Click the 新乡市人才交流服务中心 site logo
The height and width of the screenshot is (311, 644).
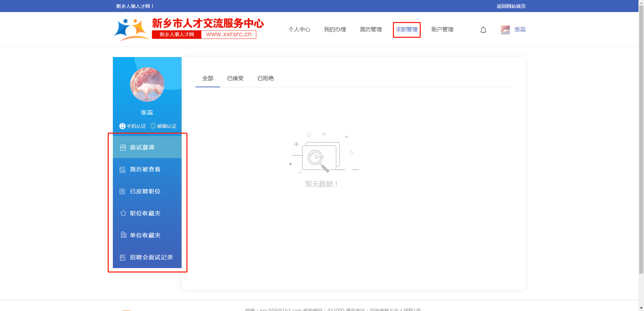pos(189,29)
